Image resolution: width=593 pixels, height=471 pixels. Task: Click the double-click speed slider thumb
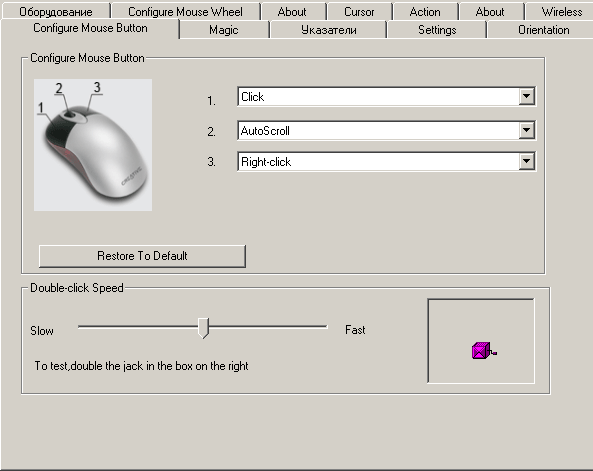pos(203,327)
